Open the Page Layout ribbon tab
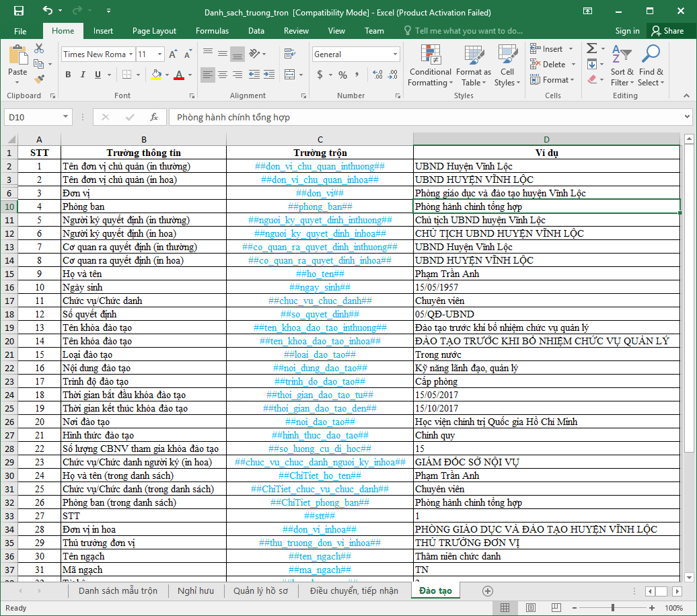Image resolution: width=697 pixels, height=616 pixels. tap(154, 31)
